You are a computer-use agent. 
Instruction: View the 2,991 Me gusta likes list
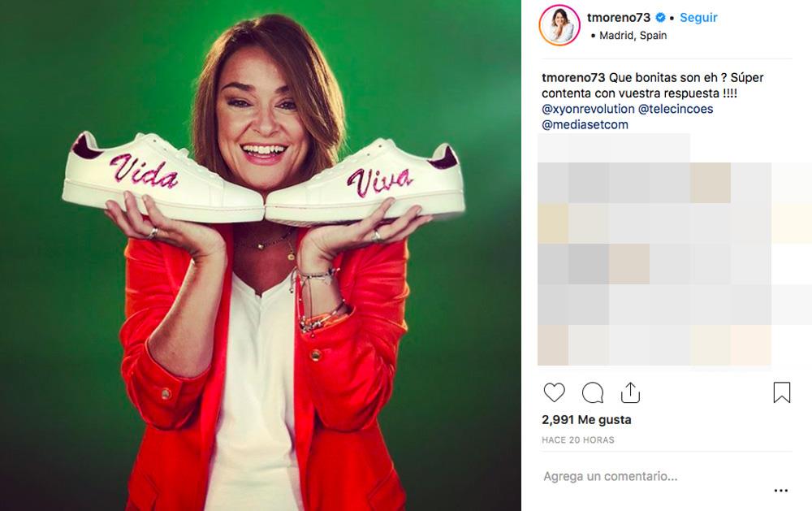(586, 420)
